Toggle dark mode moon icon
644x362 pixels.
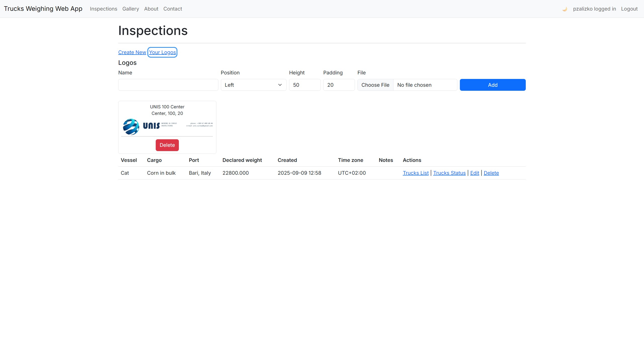[565, 9]
